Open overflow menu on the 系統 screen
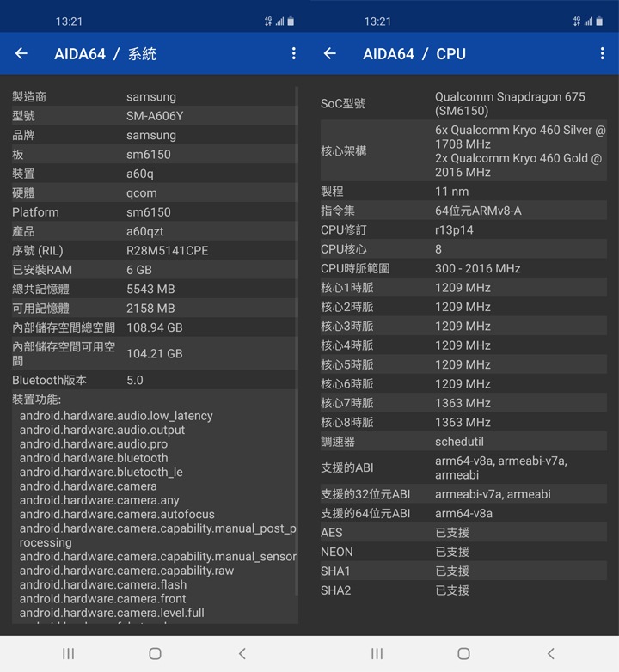619x672 pixels. click(x=294, y=53)
